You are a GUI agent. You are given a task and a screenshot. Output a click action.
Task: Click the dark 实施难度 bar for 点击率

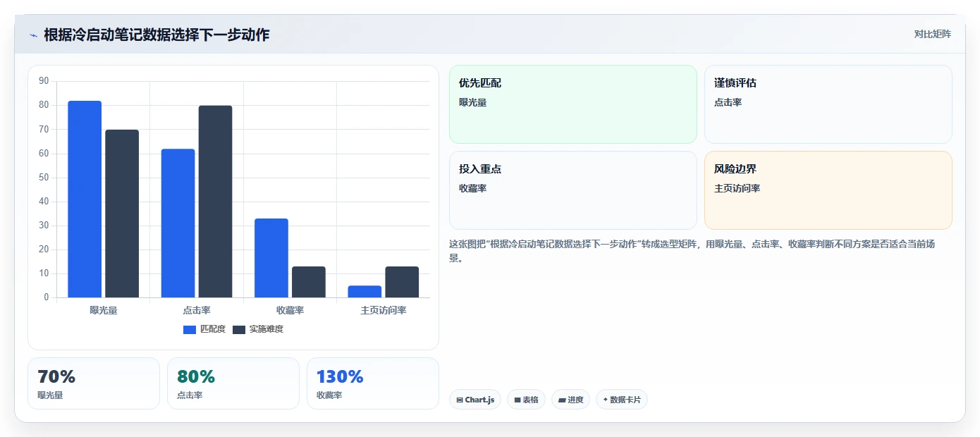pyautogui.click(x=215, y=202)
